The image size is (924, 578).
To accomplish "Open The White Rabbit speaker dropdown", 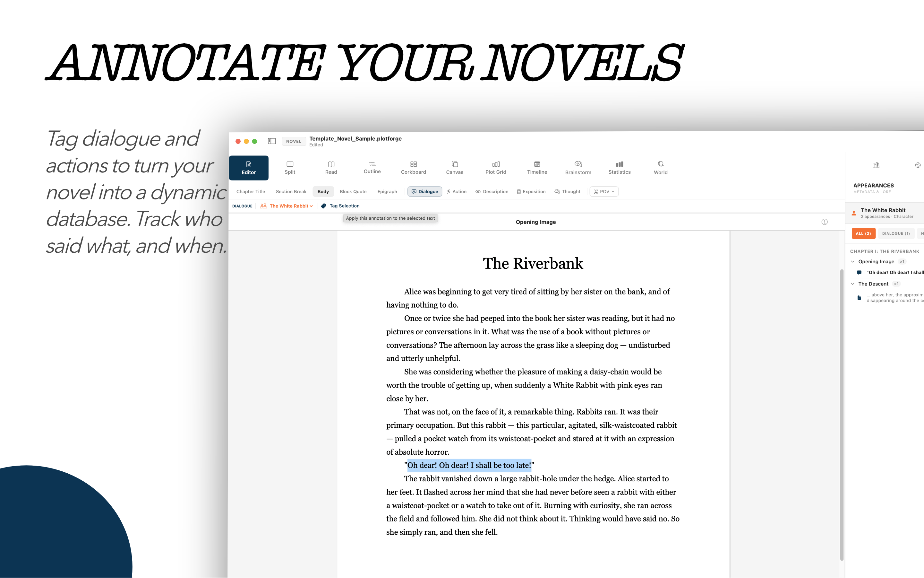I will (287, 206).
